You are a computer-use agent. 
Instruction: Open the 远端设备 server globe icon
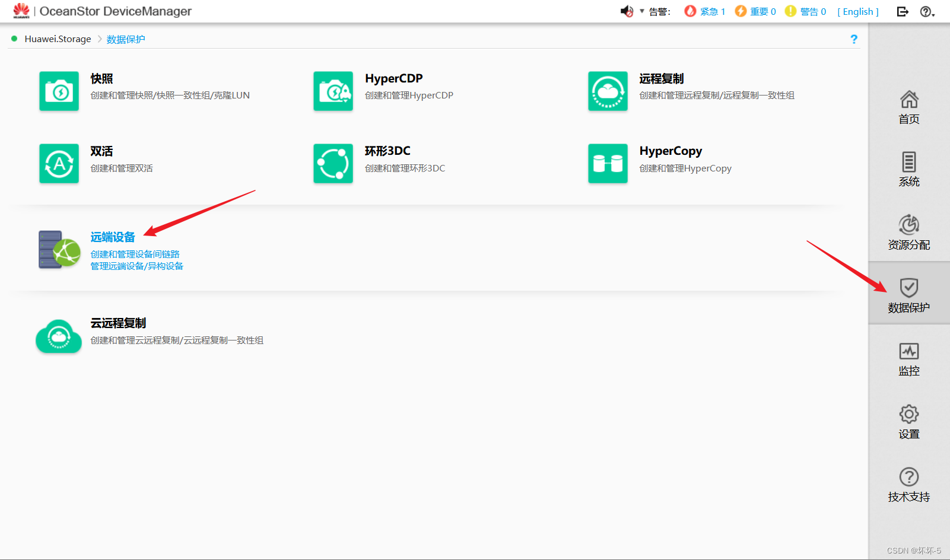(x=59, y=250)
